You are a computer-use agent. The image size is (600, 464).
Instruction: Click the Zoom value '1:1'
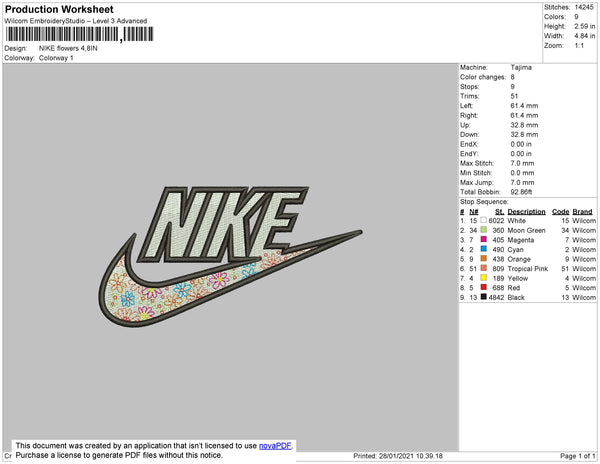579,46
